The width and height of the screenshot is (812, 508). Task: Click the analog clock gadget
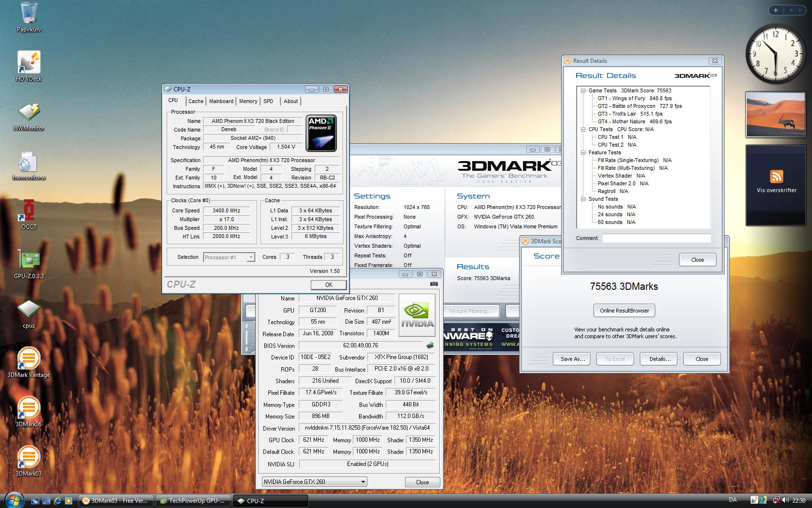pos(776,53)
